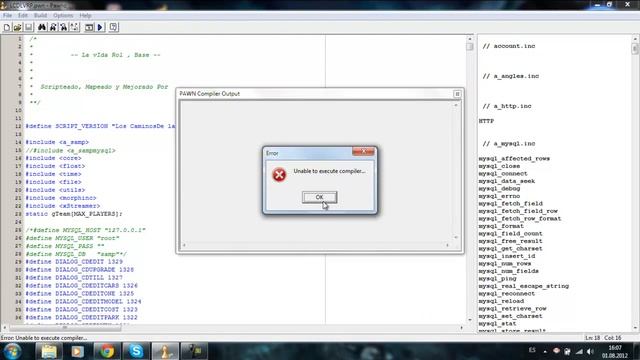640x360 pixels.
Task: Launch Windows Explorer from the taskbar
Action: pos(49,351)
